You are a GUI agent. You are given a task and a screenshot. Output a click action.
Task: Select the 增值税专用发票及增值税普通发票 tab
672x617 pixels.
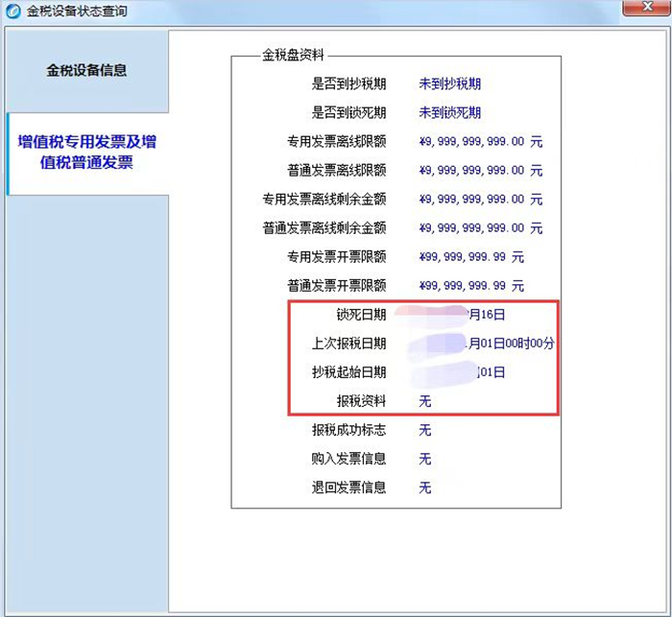87,153
